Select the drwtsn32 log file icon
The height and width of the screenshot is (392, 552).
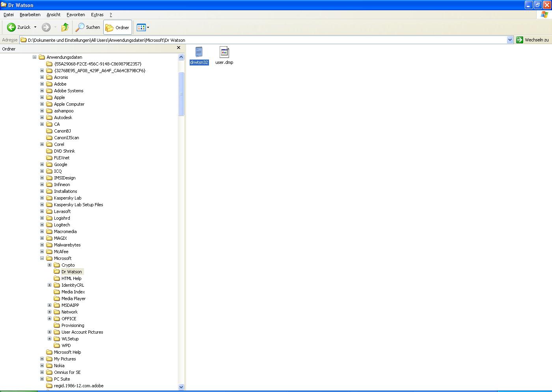pyautogui.click(x=199, y=52)
